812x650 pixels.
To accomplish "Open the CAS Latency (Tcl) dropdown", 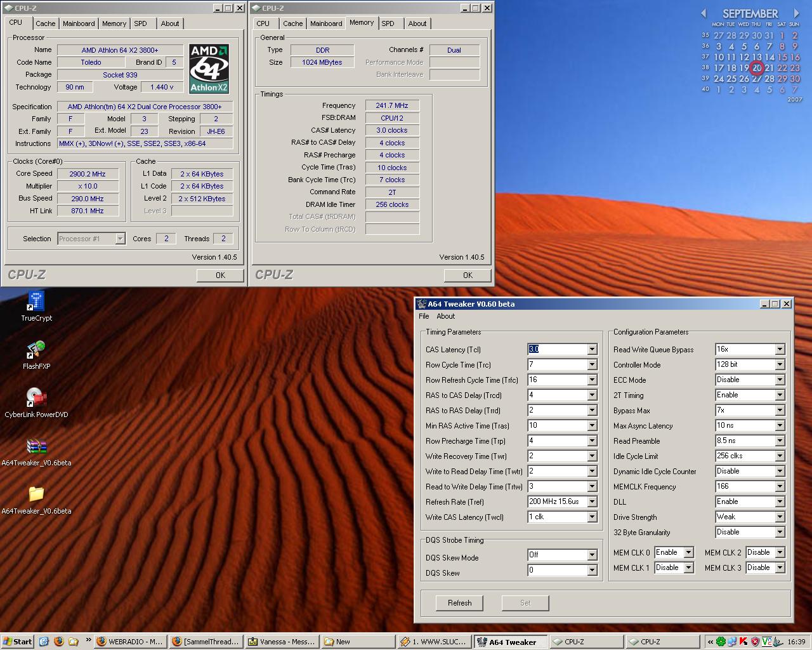I will tap(592, 349).
